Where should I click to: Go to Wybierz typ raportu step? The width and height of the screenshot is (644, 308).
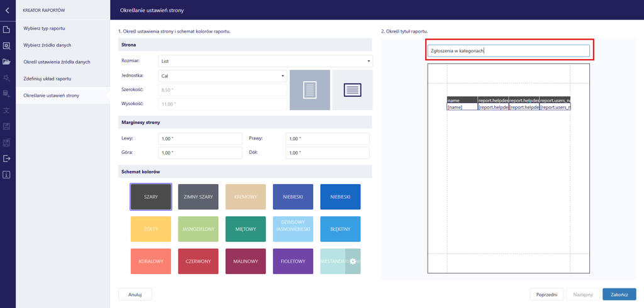(x=44, y=28)
